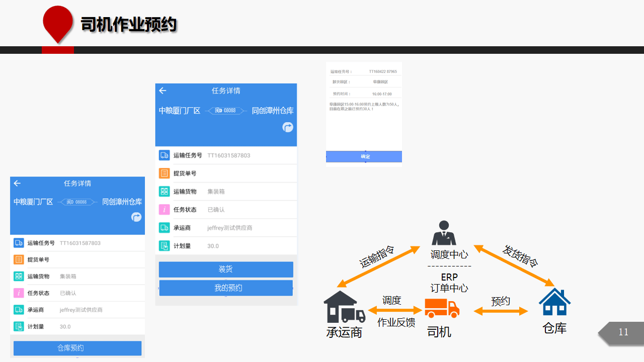The height and width of the screenshot is (362, 644).
Task: Click the teal truck icon beside 承运商 in the left screen
Action: (19, 310)
